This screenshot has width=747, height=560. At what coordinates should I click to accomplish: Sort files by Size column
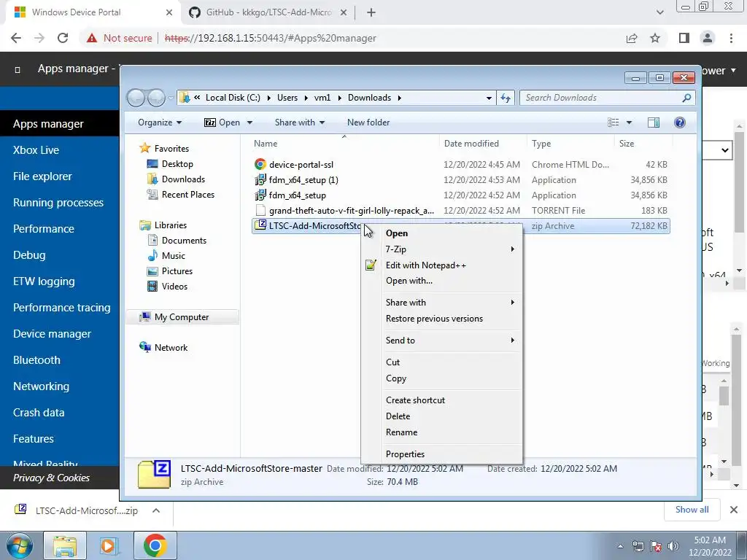pyautogui.click(x=627, y=144)
